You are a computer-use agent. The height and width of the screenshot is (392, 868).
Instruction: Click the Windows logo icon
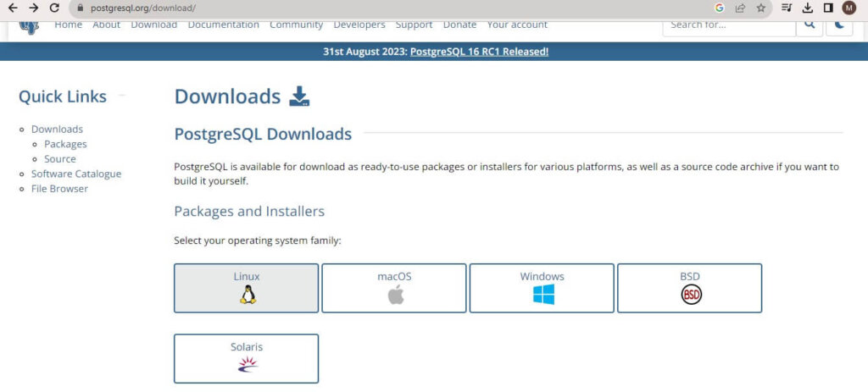click(543, 295)
